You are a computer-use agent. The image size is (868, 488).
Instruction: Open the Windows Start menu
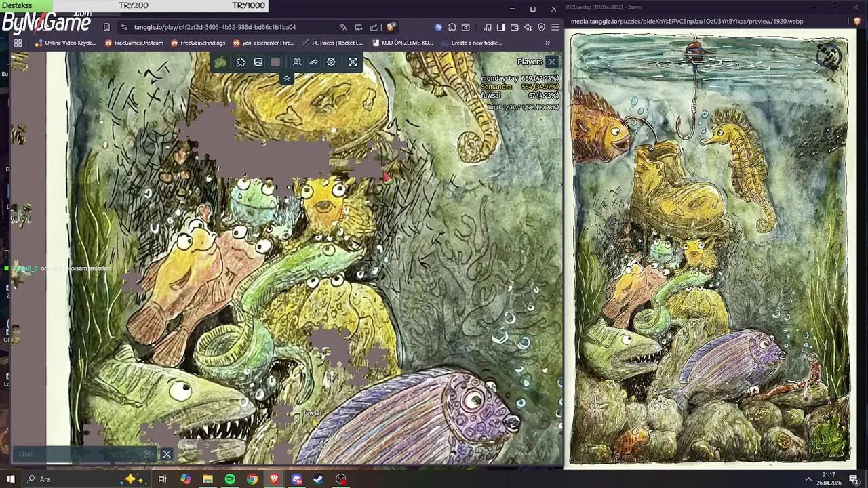12,479
